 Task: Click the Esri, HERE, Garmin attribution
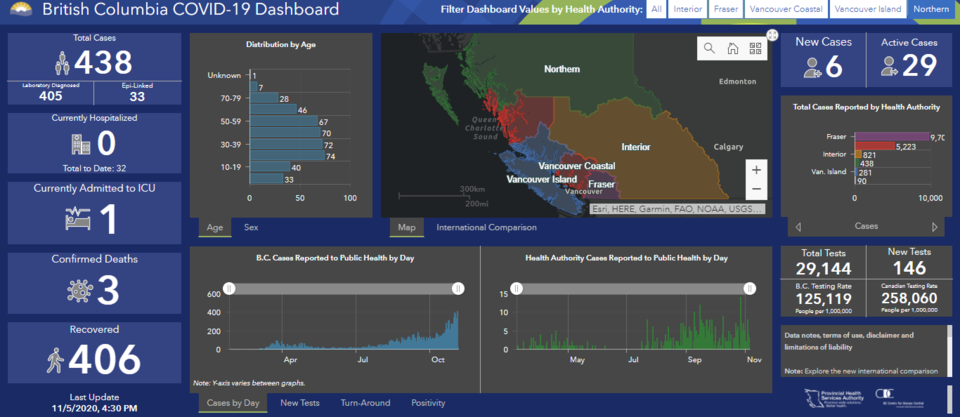pos(678,209)
